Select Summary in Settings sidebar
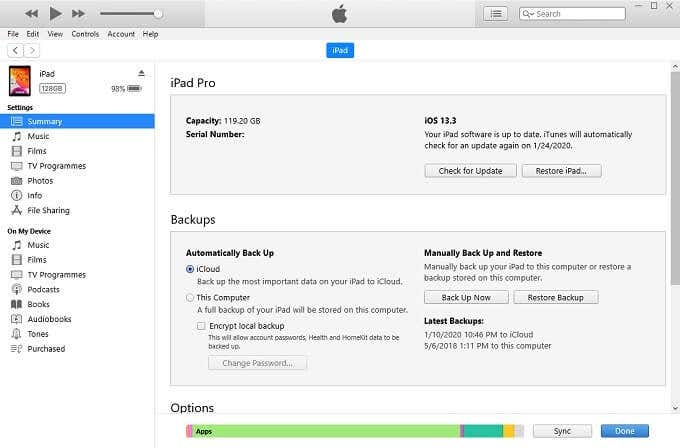The height and width of the screenshot is (448, 680). 77,121
